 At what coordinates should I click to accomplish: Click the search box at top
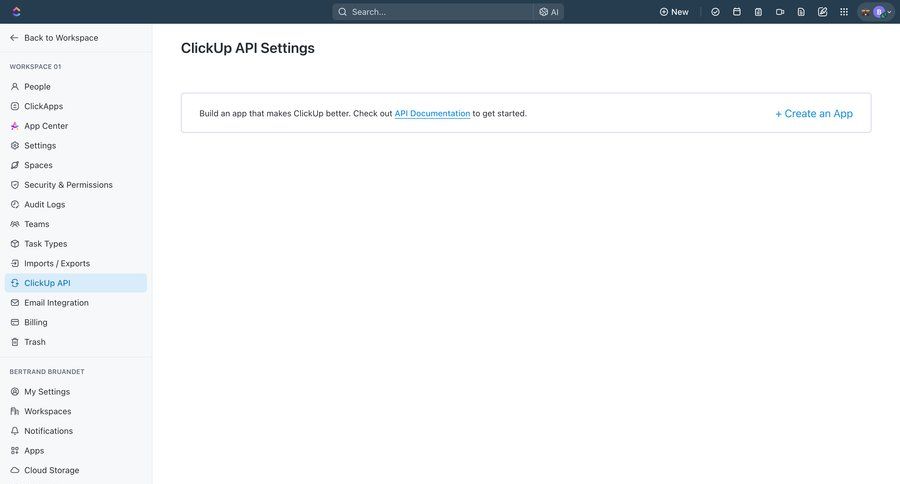433,11
